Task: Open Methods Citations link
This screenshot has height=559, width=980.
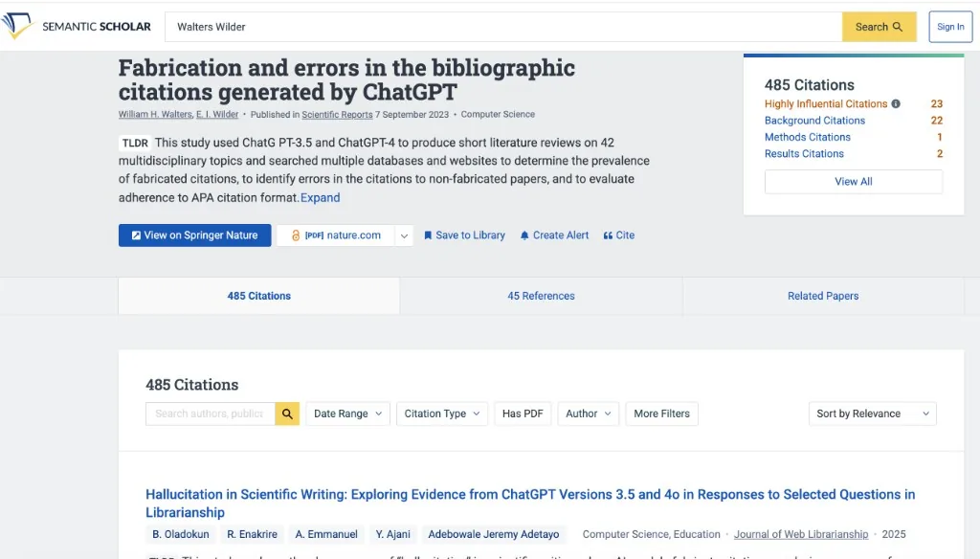Action: click(808, 137)
